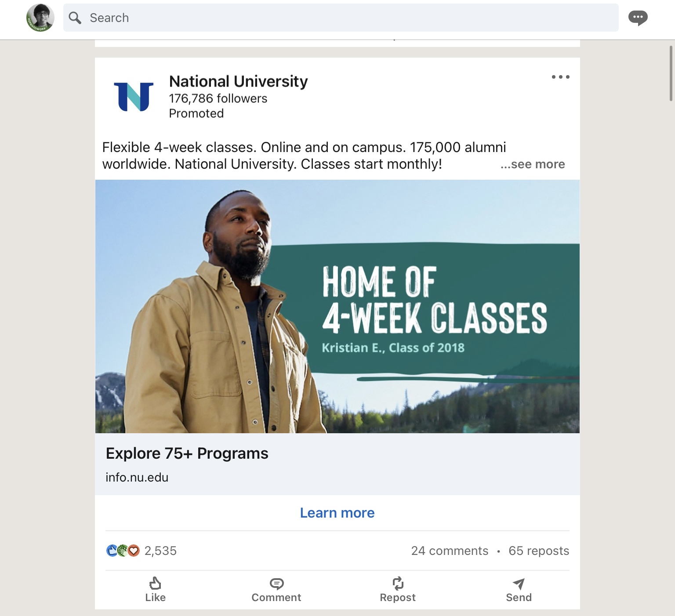View the 24 comments
675x616 pixels.
[x=450, y=551]
